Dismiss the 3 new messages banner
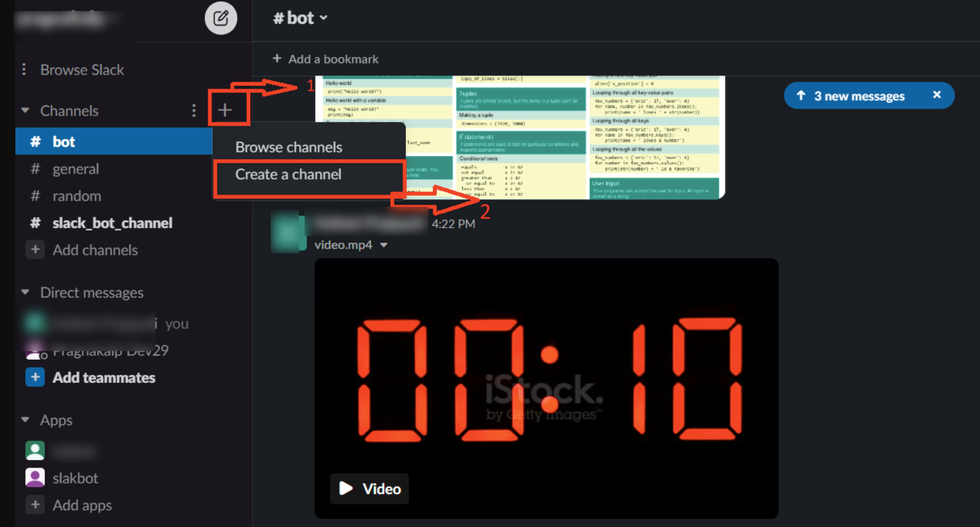The height and width of the screenshot is (527, 980). click(x=937, y=95)
